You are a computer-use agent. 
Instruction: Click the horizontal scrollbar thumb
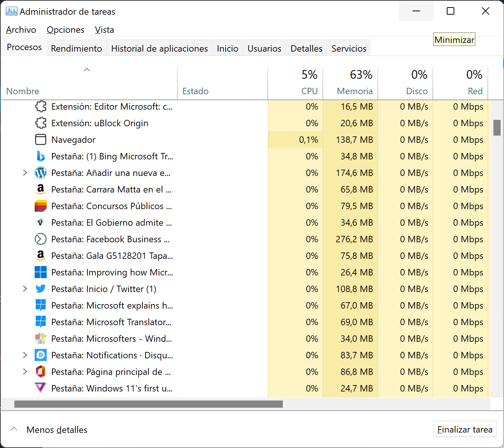(148, 404)
